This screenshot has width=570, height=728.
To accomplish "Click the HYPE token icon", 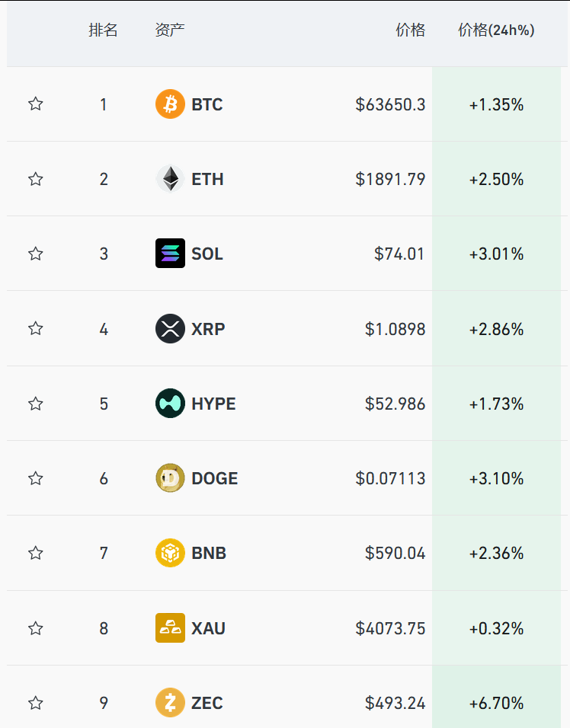I will click(x=170, y=404).
